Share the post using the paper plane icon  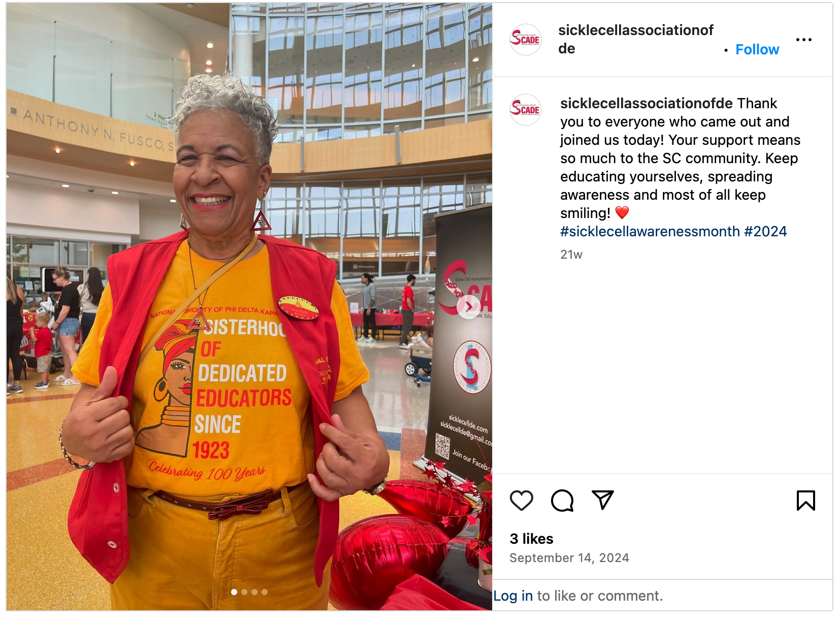603,501
